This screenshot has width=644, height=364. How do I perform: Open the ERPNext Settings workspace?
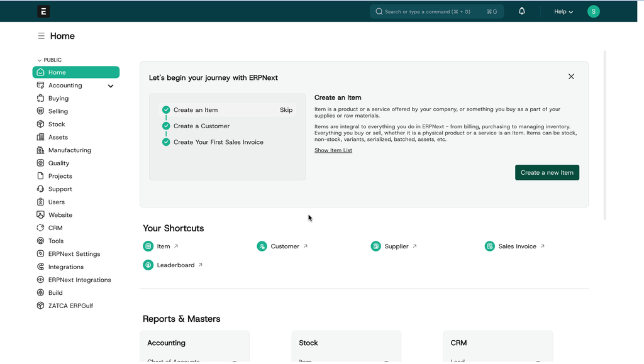74,254
